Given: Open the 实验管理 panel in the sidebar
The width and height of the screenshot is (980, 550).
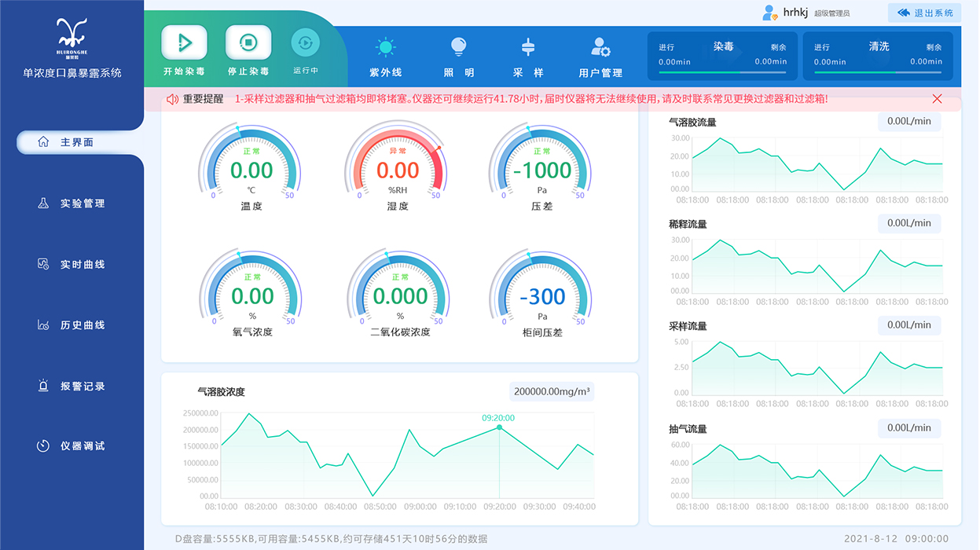Looking at the screenshot, I should 71,203.
